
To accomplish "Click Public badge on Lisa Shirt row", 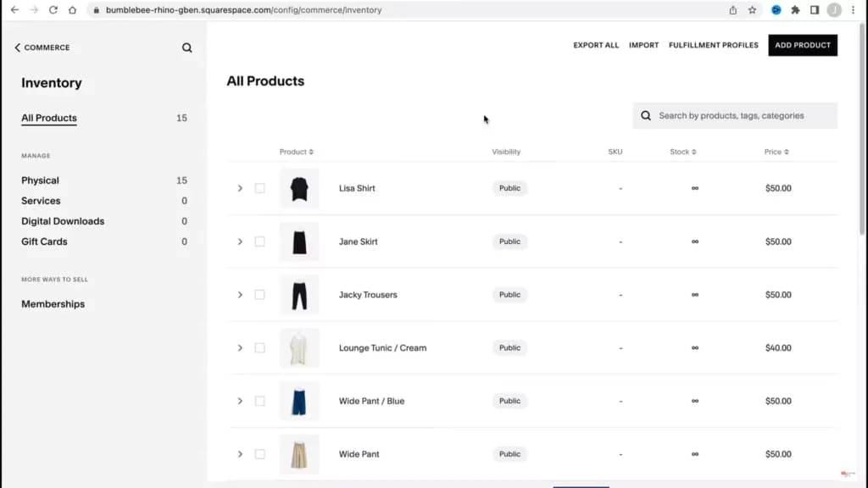I will point(509,188).
